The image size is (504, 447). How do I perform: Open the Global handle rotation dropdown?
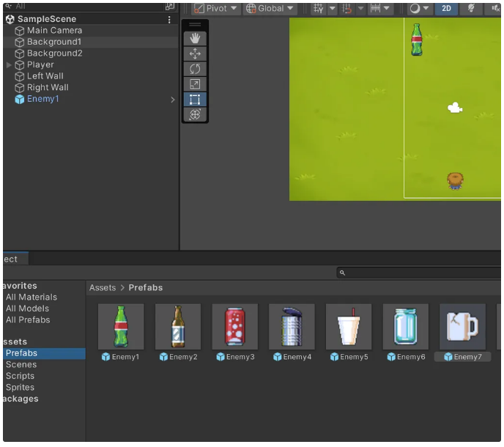[270, 8]
